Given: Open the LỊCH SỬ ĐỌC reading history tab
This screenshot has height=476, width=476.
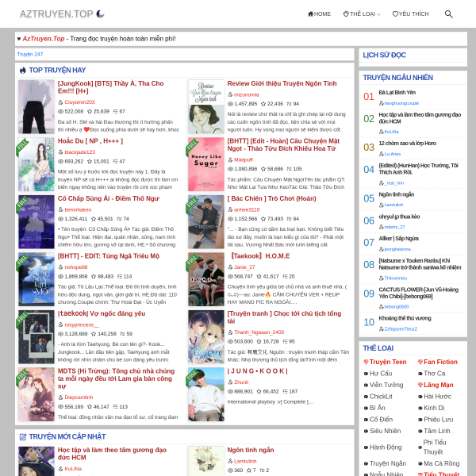Looking at the screenshot, I should [x=384, y=56].
